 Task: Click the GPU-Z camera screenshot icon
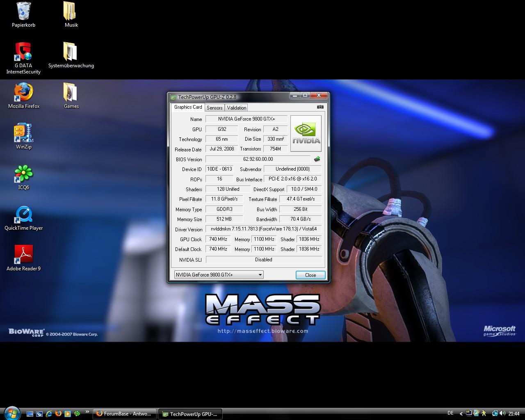320,107
